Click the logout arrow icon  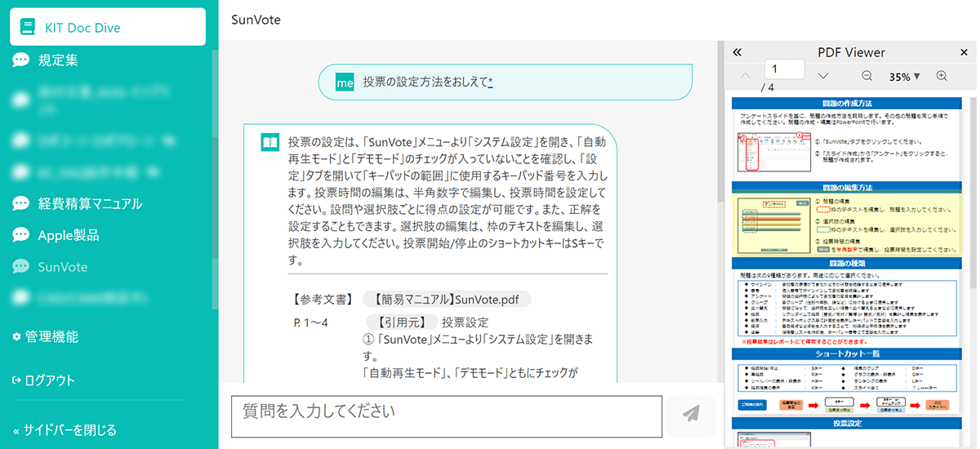(17, 380)
